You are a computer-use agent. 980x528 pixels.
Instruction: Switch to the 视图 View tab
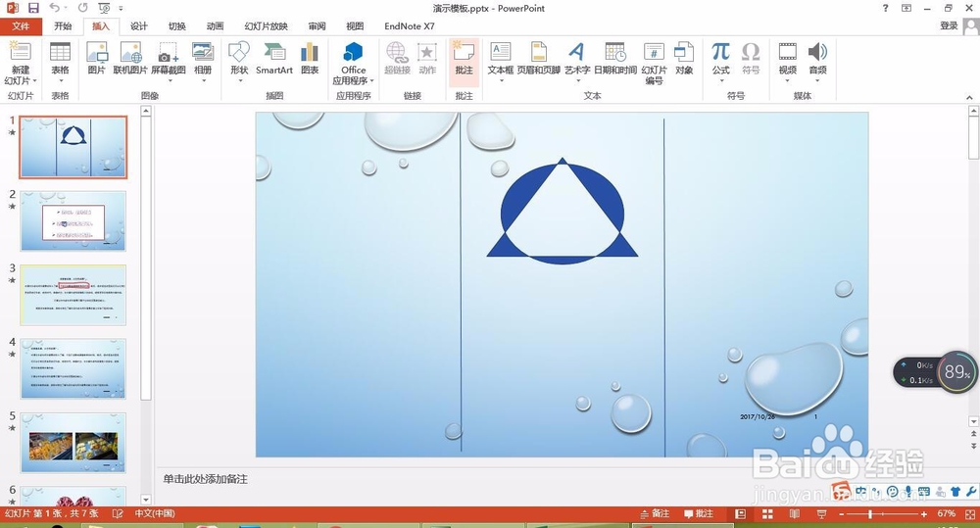point(355,26)
